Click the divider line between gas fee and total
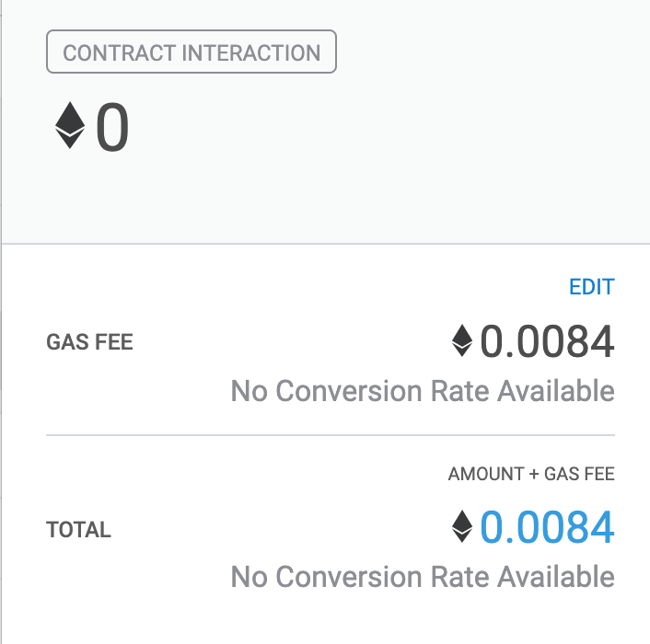 coord(331,435)
